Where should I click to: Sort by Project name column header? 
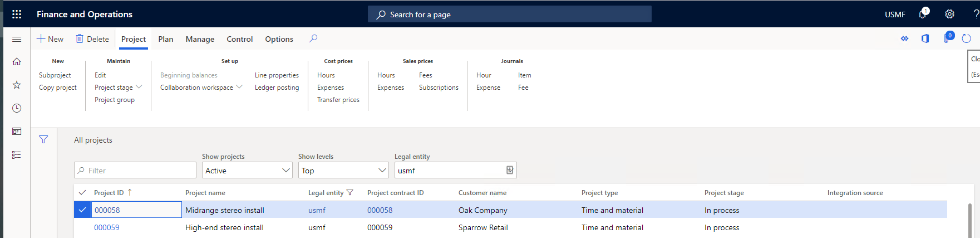(205, 193)
